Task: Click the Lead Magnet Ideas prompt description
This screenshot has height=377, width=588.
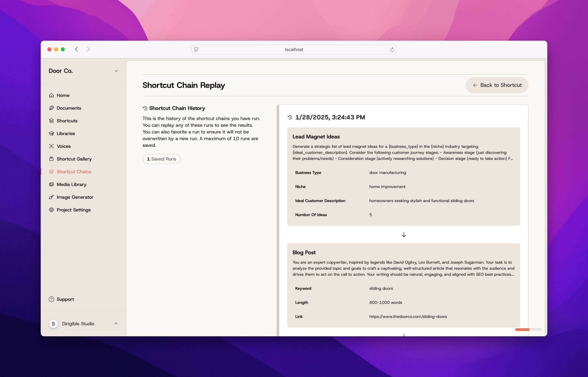Action: pyautogui.click(x=403, y=153)
